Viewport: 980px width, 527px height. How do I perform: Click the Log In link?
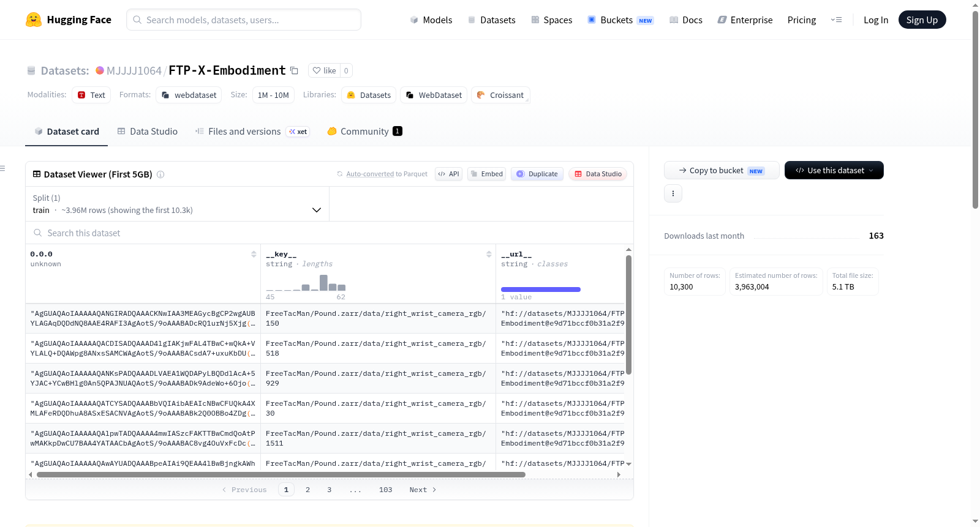(876, 20)
